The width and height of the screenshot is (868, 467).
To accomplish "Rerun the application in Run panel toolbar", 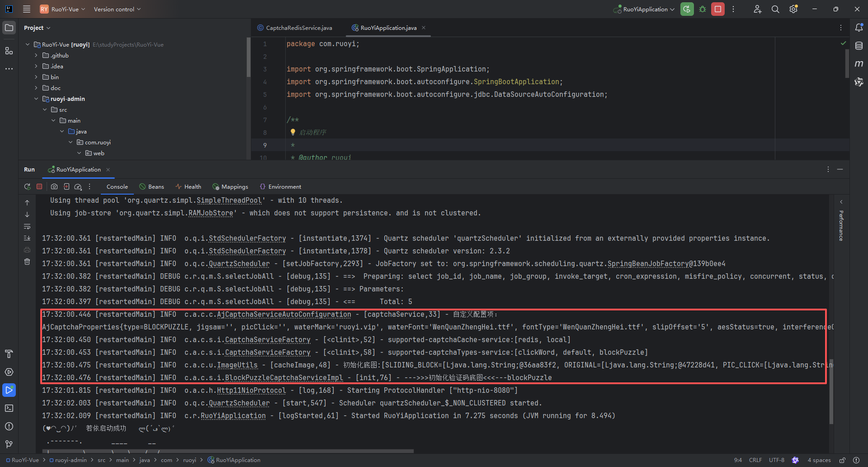I will (x=27, y=186).
